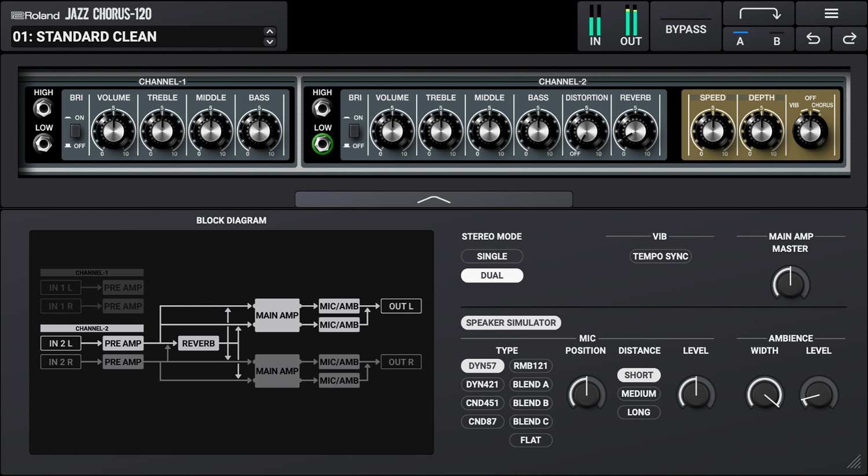868x476 pixels.
Task: Open the 01: STANDARD CLEAN preset selector
Action: pyautogui.click(x=133, y=36)
